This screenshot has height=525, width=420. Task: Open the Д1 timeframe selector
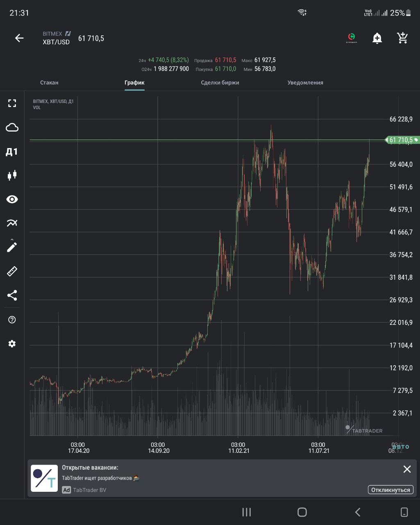pos(12,152)
